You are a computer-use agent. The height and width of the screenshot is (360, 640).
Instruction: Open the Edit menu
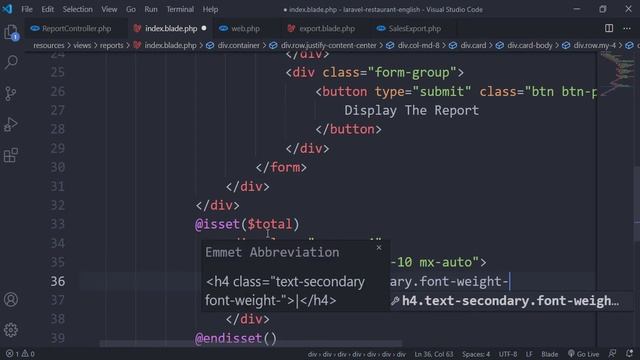(x=47, y=9)
